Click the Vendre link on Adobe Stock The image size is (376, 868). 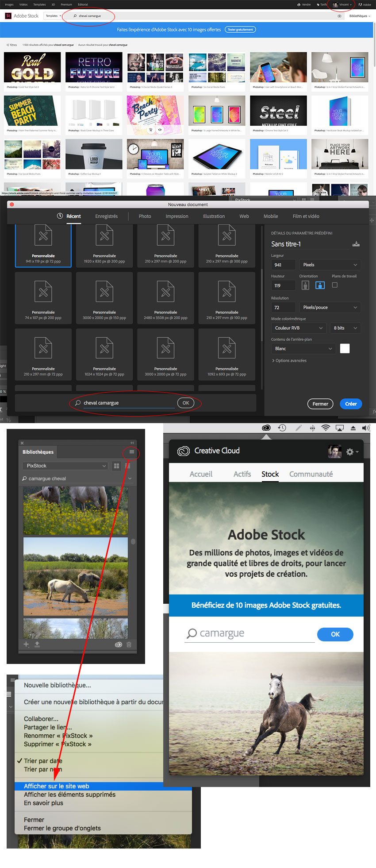coord(304,4)
